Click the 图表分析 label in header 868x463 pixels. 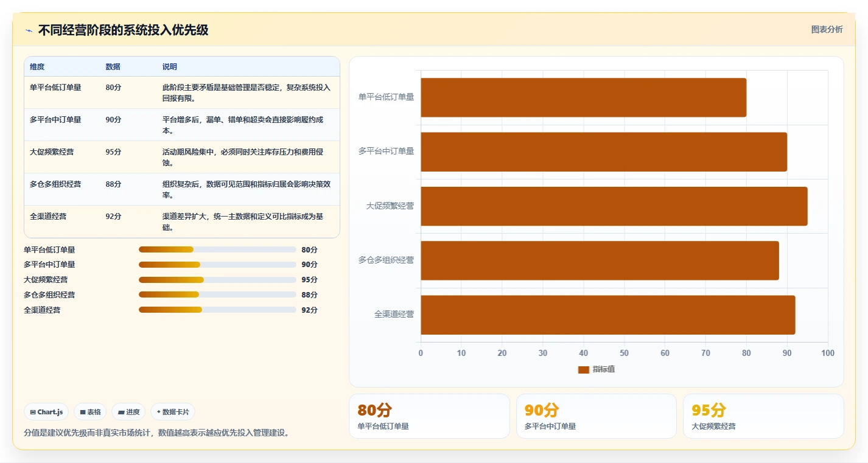pyautogui.click(x=827, y=29)
